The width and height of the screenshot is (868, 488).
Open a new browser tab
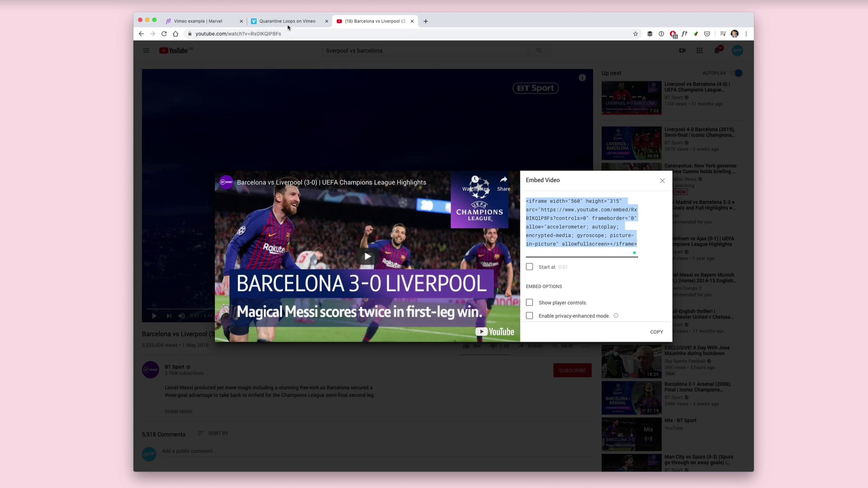point(425,21)
